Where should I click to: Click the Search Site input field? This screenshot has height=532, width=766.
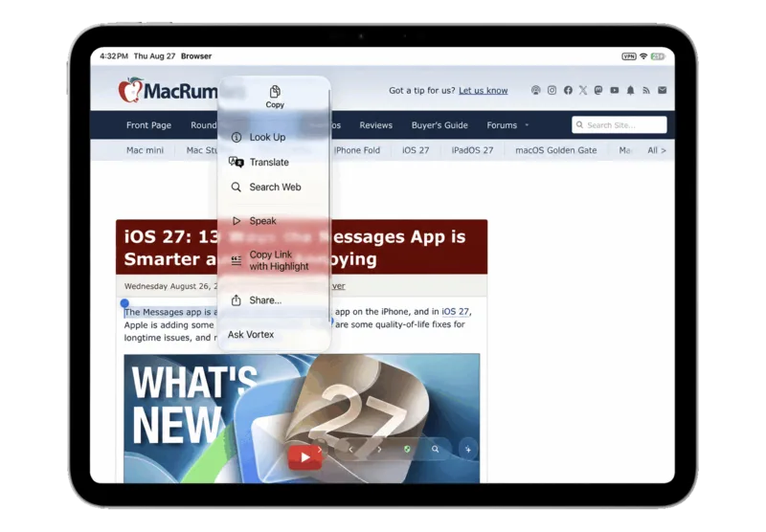pyautogui.click(x=619, y=125)
